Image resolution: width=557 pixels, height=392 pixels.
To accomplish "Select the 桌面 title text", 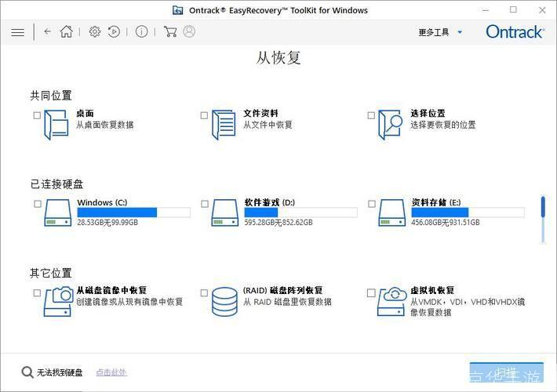I will 85,113.
